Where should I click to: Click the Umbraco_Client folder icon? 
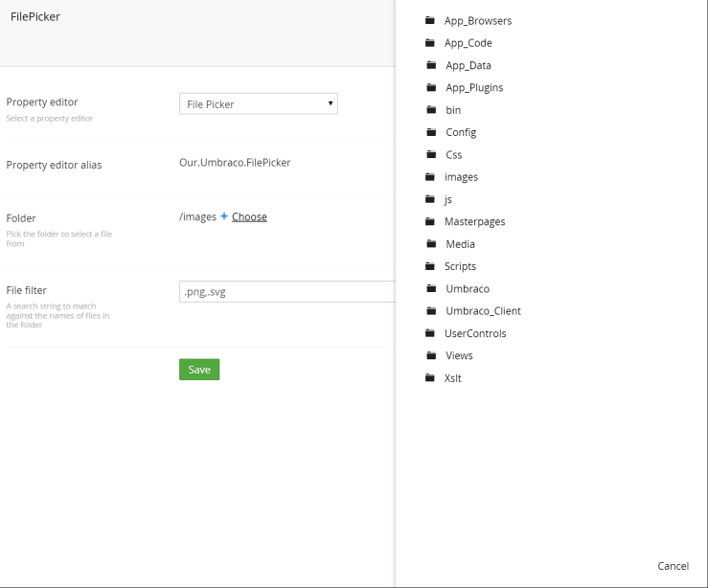(x=431, y=310)
